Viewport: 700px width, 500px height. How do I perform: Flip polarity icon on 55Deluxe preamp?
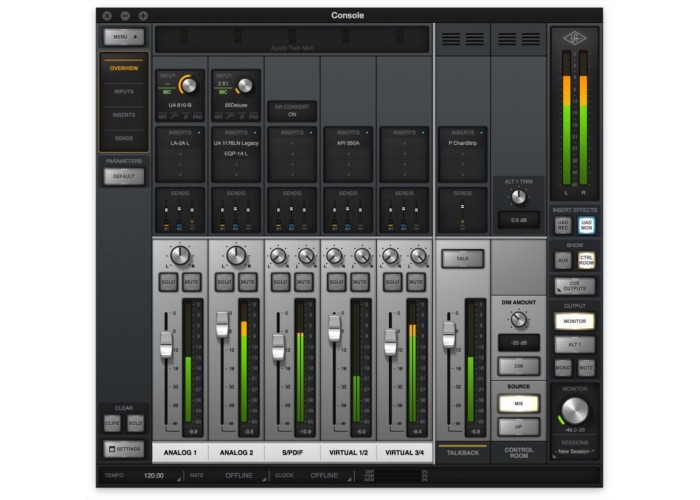pos(242,117)
